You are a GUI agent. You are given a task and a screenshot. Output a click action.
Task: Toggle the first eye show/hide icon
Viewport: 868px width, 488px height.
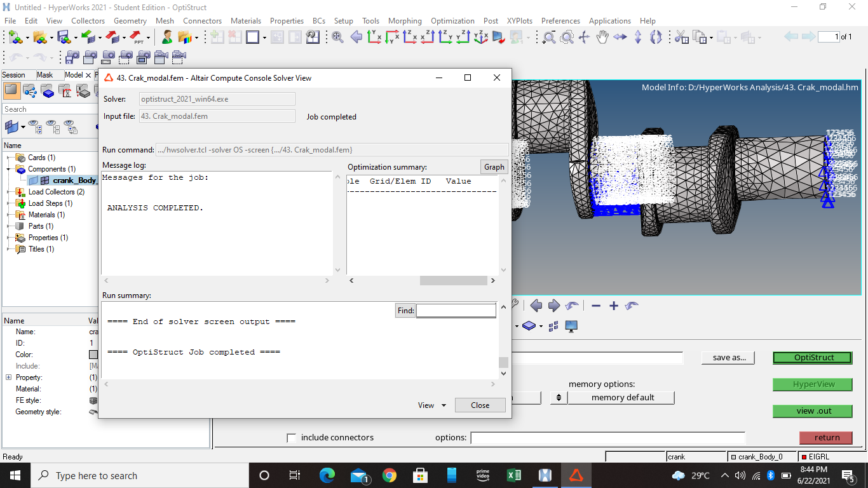coord(34,126)
